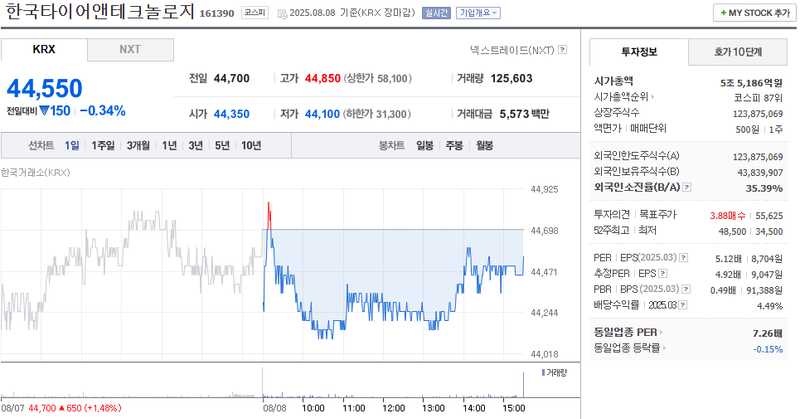
Task: Click the 거래량 125,603 value
Action: pos(511,79)
